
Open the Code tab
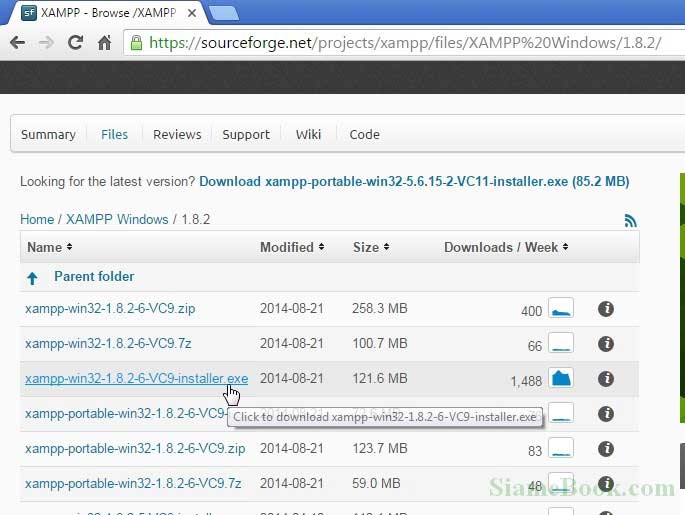pyautogui.click(x=364, y=135)
